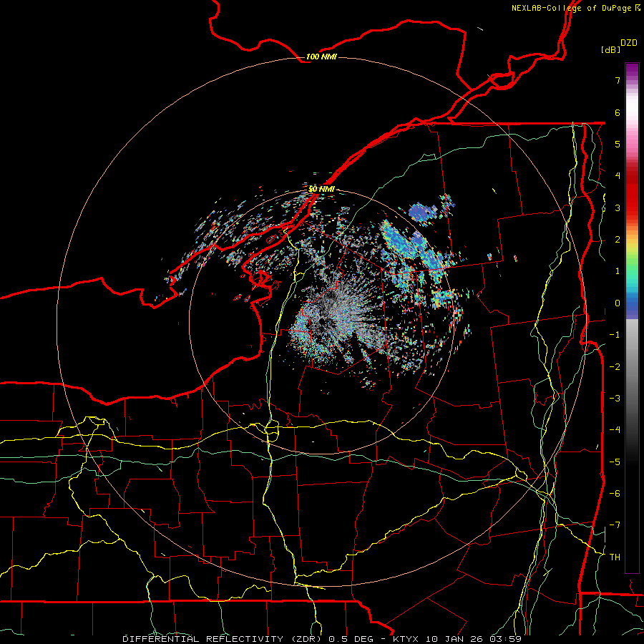Select the -5 dB scale value
Screen dimensions: 644x644
pyautogui.click(x=615, y=462)
